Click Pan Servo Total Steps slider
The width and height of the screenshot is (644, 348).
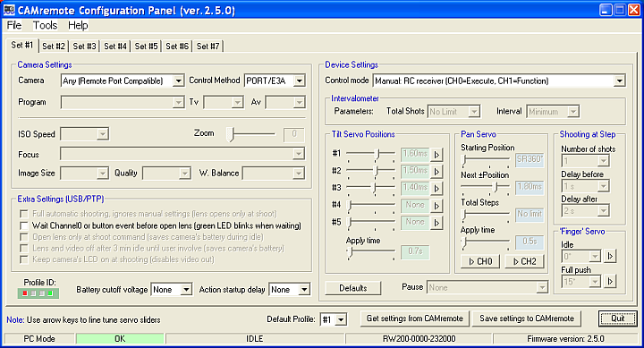486,215
